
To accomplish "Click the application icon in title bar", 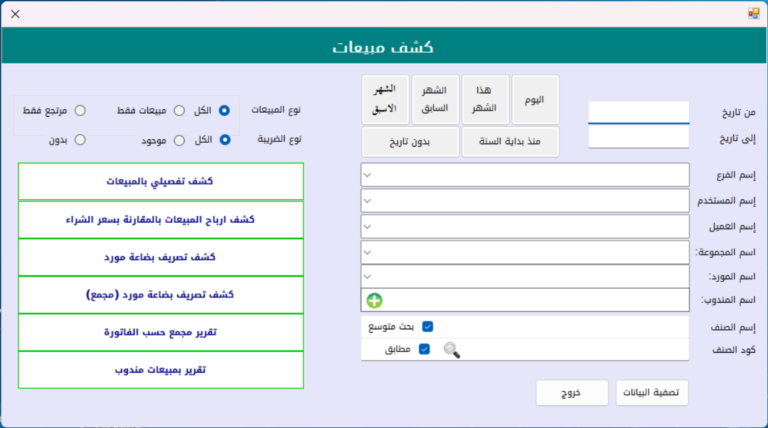I will [755, 13].
